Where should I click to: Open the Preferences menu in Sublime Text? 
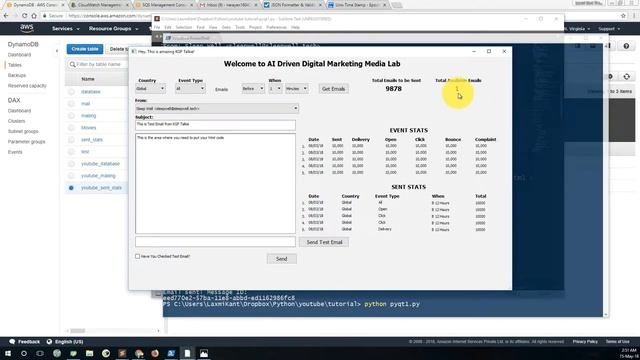[276, 27]
